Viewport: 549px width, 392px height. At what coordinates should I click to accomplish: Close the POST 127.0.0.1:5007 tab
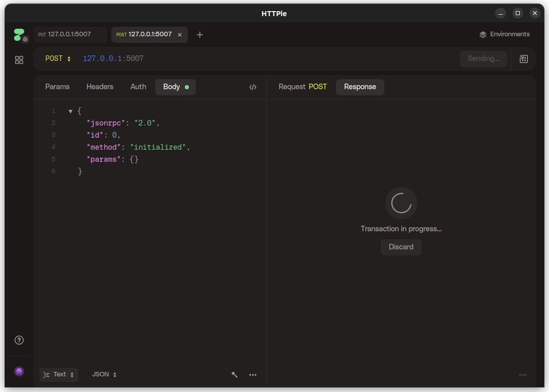coord(180,35)
